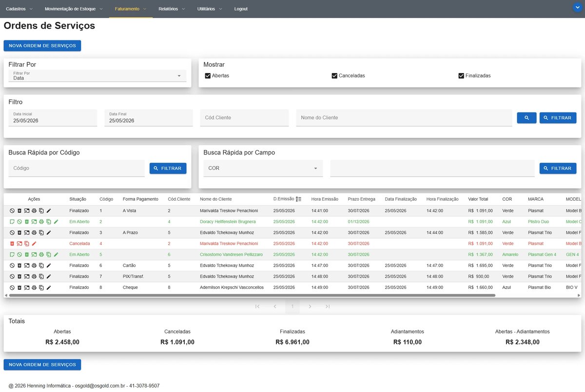Viewport: 585px width, 392px height.
Task: Expand the COR field dropdown
Action: 263,168
